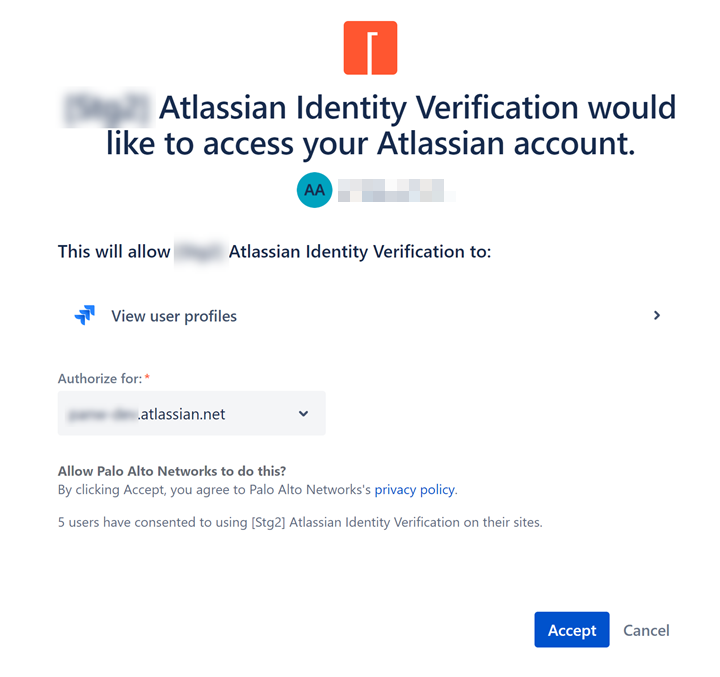Click "Allow Palo Alto Networks to do this?" text
The image size is (720, 677).
[x=179, y=471]
